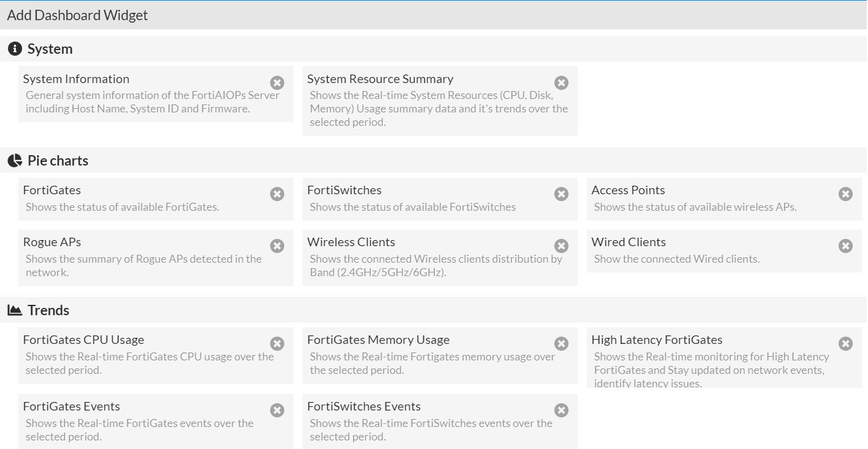The width and height of the screenshot is (868, 449).
Task: Click the Wireless Clients widget X icon
Action: pyautogui.click(x=561, y=246)
